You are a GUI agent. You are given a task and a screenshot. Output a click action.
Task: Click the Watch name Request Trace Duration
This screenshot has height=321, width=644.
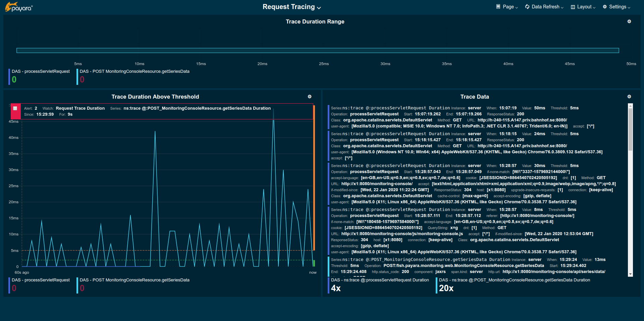point(80,108)
